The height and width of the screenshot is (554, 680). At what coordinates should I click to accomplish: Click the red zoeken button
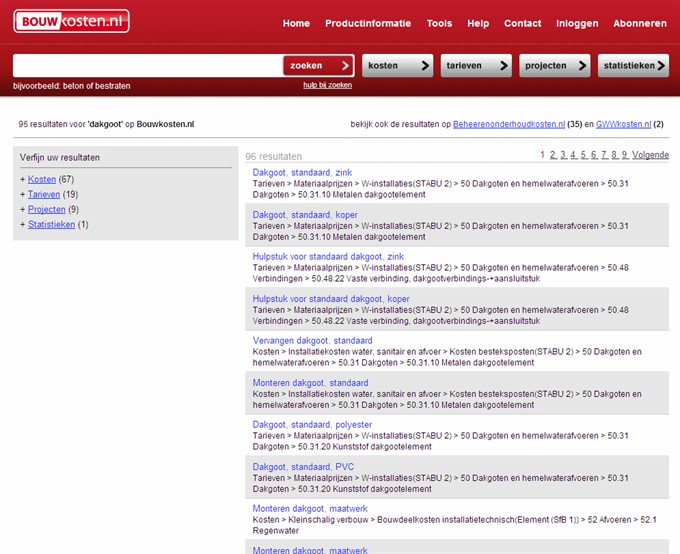319,66
